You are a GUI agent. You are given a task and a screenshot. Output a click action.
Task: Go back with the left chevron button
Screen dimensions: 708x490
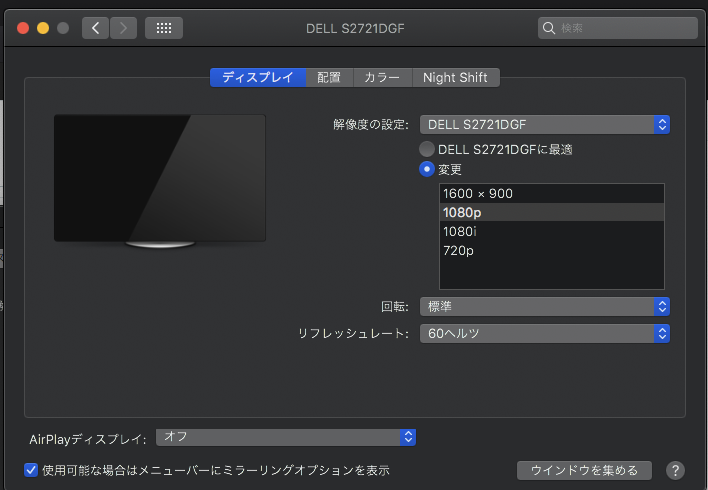95,28
